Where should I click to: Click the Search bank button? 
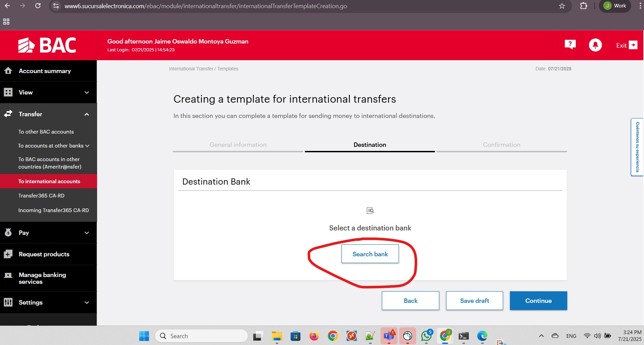tap(370, 254)
